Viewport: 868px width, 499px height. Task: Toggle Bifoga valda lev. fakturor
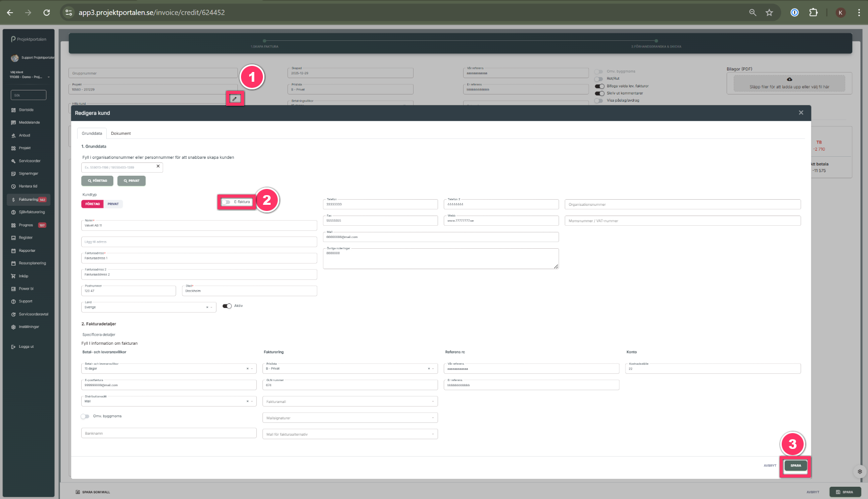(x=599, y=86)
